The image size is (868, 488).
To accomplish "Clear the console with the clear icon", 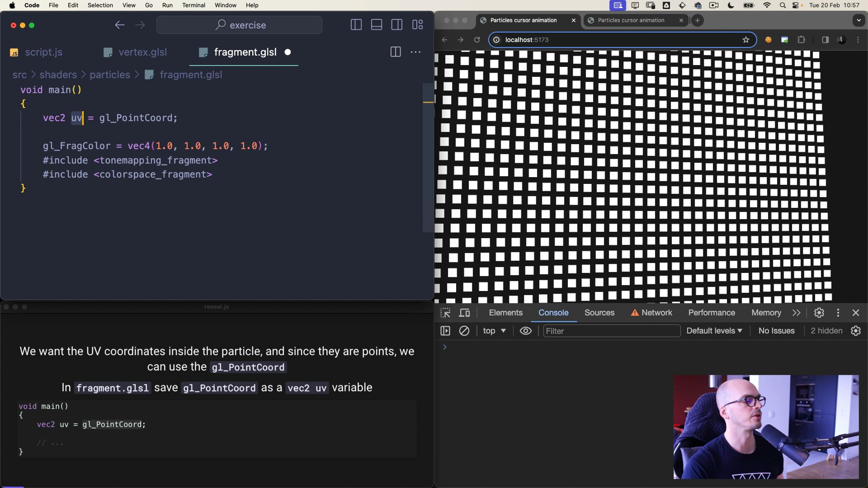I will [464, 331].
